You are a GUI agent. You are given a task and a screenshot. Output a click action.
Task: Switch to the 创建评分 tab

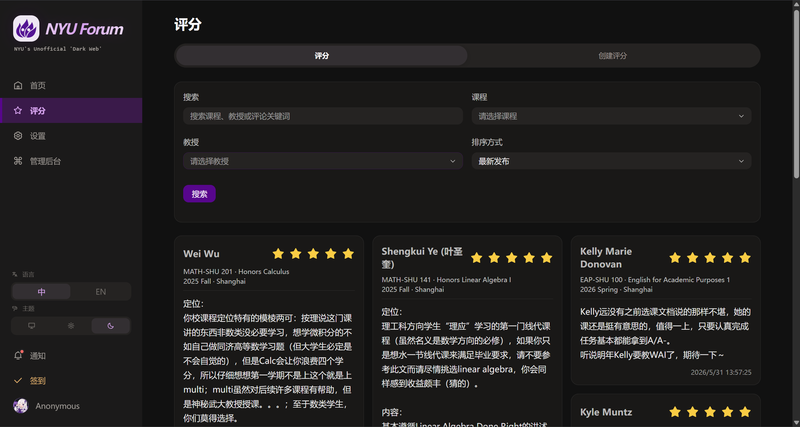(613, 56)
